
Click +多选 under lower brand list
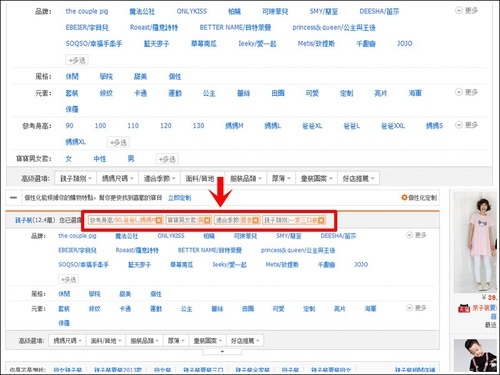coord(69,279)
